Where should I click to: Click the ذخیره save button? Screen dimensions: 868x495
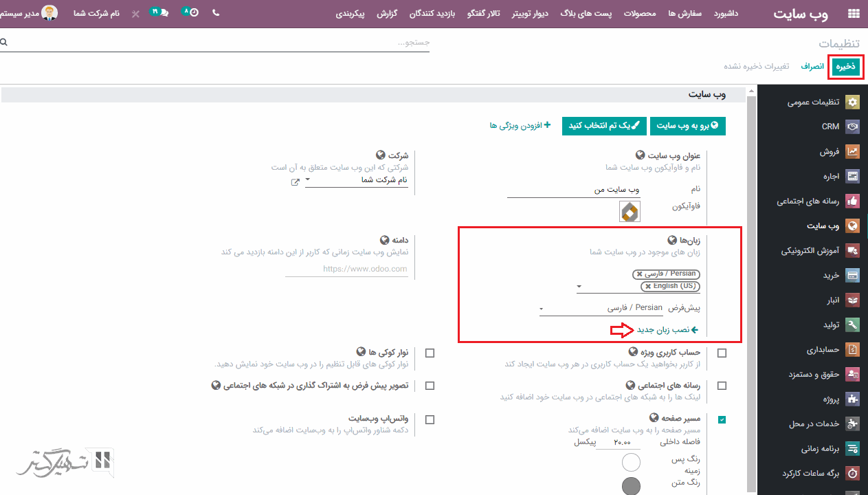point(845,67)
